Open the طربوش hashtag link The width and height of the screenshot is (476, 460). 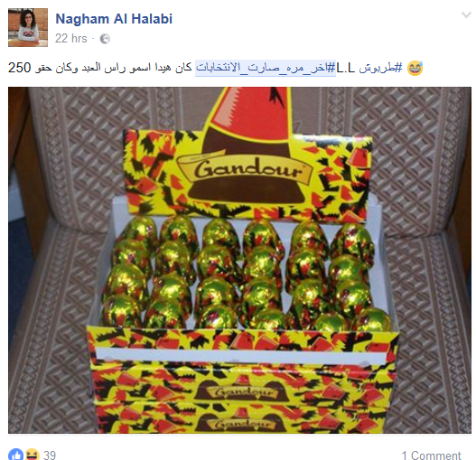click(x=380, y=68)
